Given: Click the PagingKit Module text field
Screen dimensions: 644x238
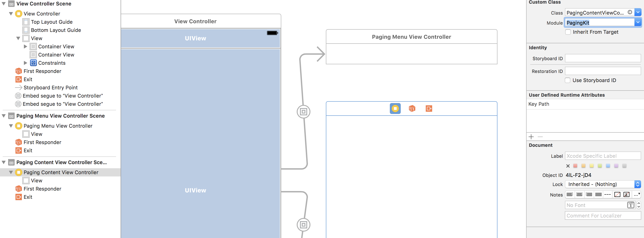Looking at the screenshot, I should pyautogui.click(x=599, y=23).
